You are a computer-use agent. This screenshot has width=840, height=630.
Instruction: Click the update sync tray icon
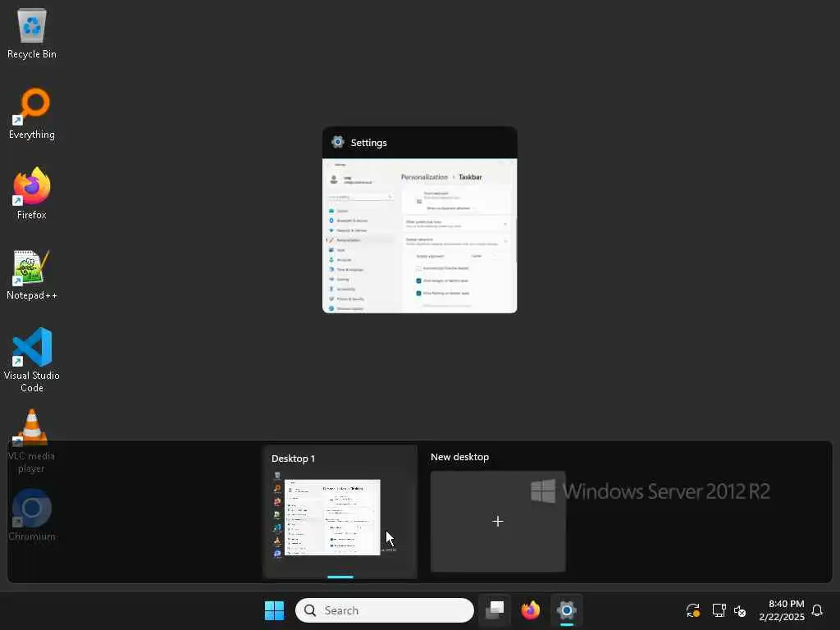(x=692, y=610)
